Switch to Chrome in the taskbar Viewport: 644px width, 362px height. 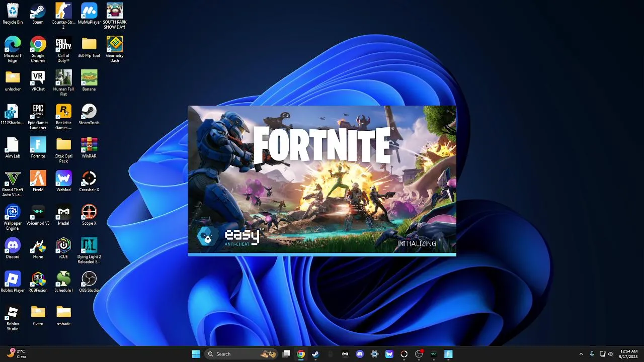pyautogui.click(x=301, y=354)
